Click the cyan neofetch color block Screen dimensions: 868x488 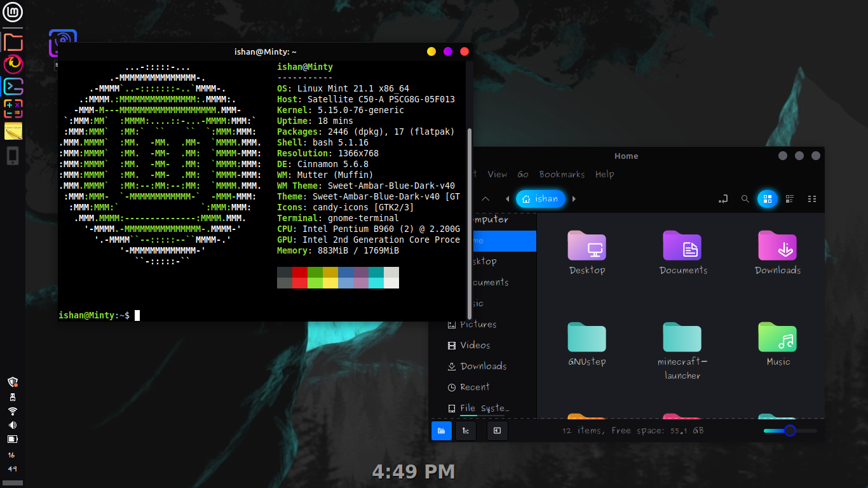[x=376, y=278]
